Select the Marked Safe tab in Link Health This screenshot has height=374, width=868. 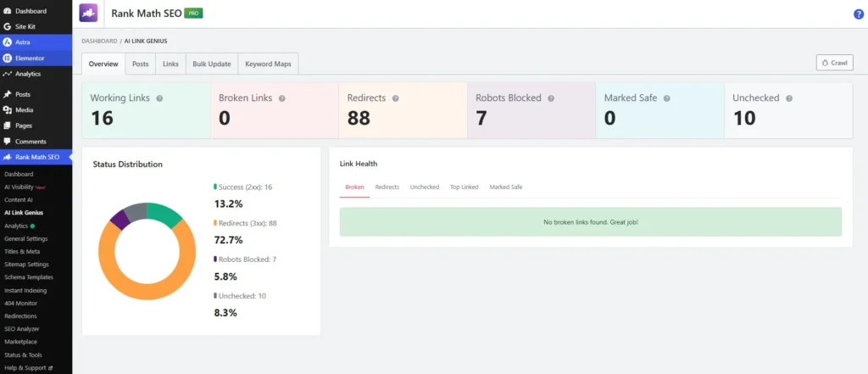pyautogui.click(x=505, y=187)
